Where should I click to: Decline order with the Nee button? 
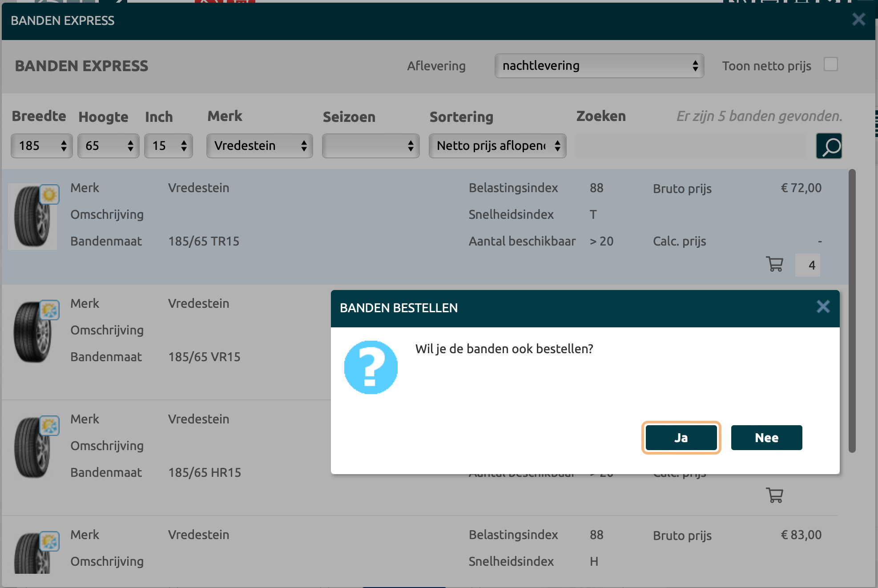(766, 438)
